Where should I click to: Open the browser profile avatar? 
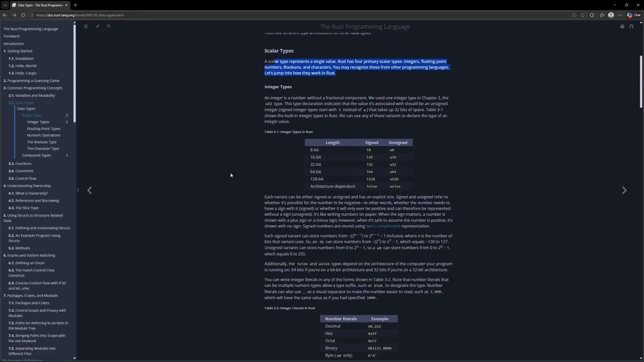coord(611,15)
